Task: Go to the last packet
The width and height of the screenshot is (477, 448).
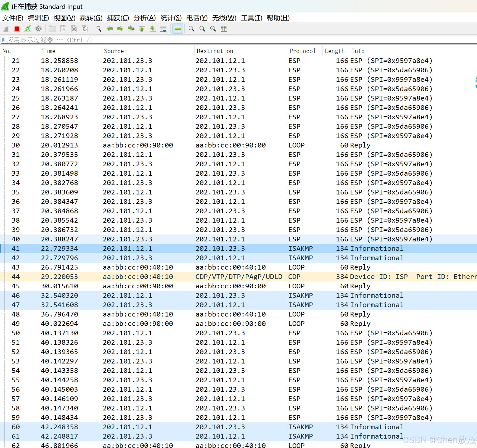Action: [152, 29]
